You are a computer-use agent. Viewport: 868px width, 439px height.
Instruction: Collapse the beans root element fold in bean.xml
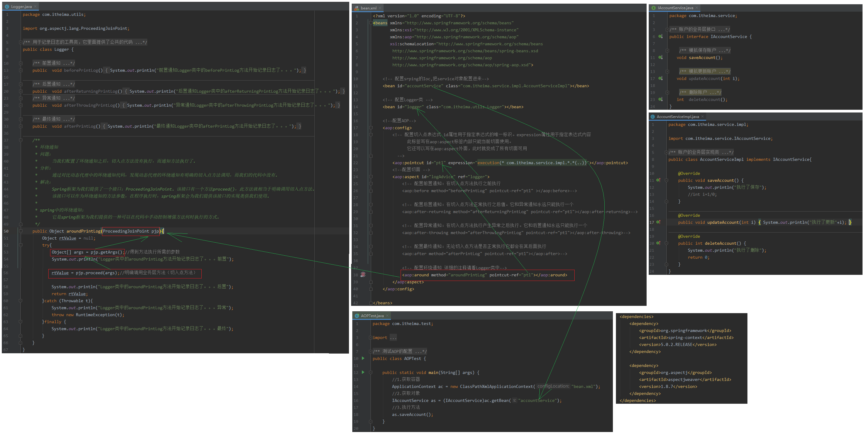pos(371,23)
